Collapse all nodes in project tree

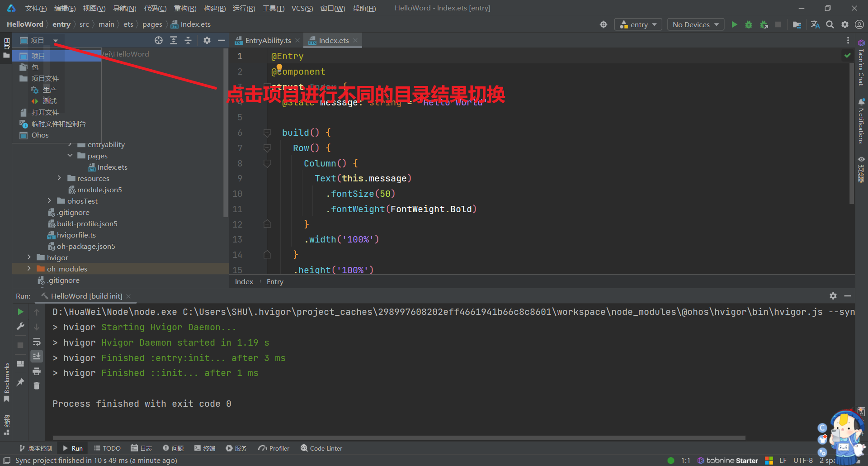pos(188,40)
